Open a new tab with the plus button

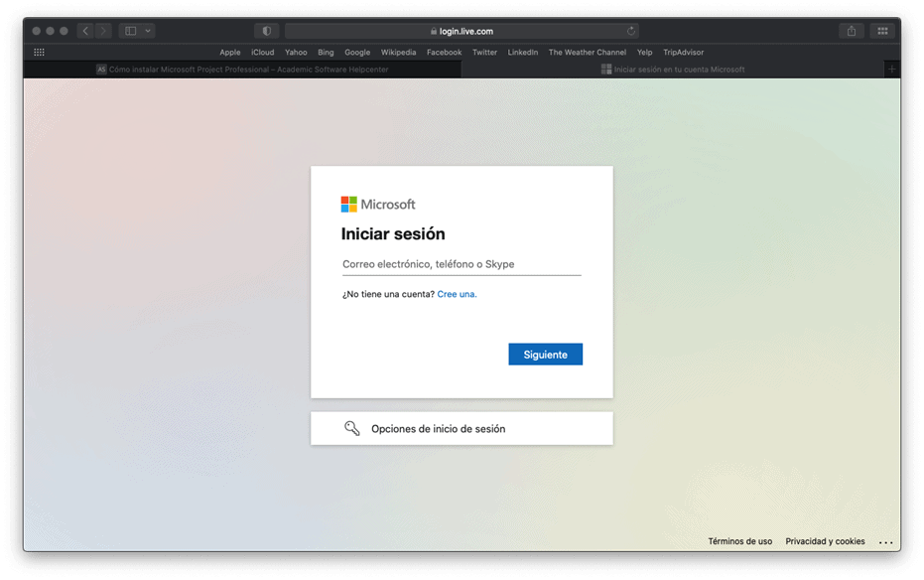(x=891, y=69)
